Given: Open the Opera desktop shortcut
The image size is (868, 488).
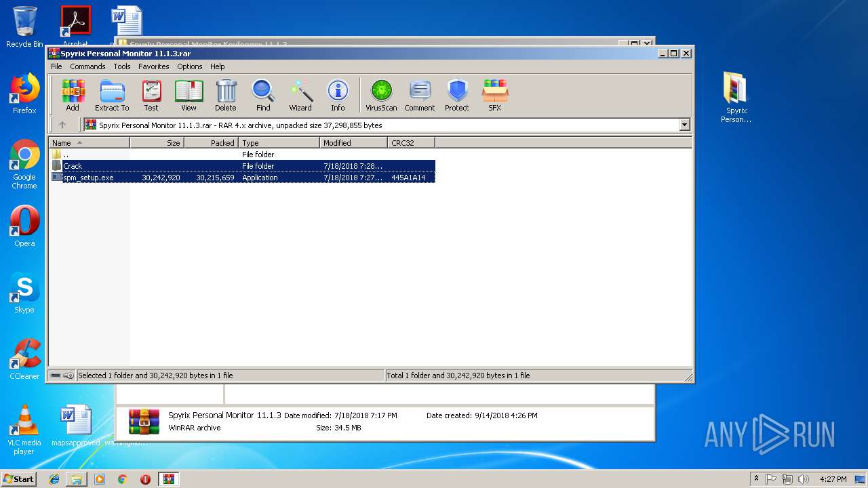Looking at the screenshot, I should (x=24, y=226).
